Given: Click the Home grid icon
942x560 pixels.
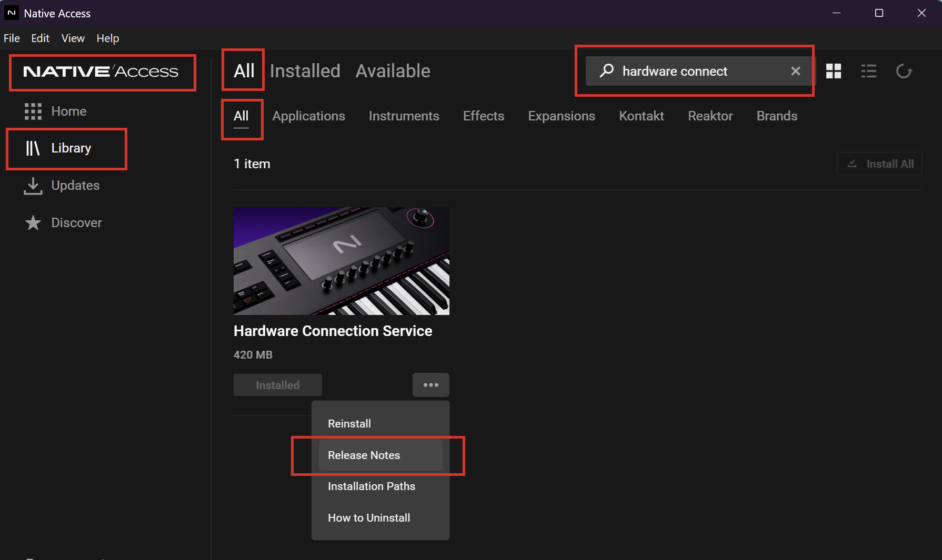Looking at the screenshot, I should [33, 111].
